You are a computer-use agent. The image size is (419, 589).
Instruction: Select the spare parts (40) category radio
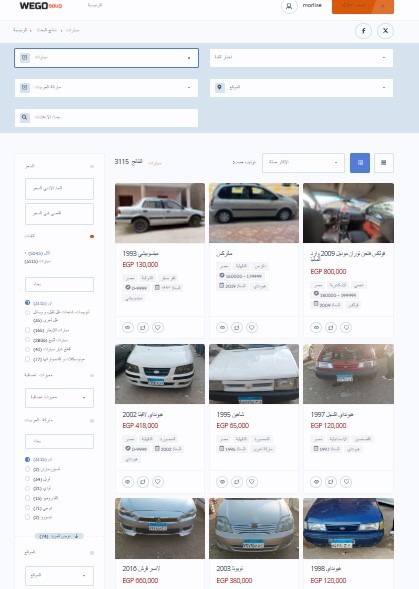tap(27, 349)
